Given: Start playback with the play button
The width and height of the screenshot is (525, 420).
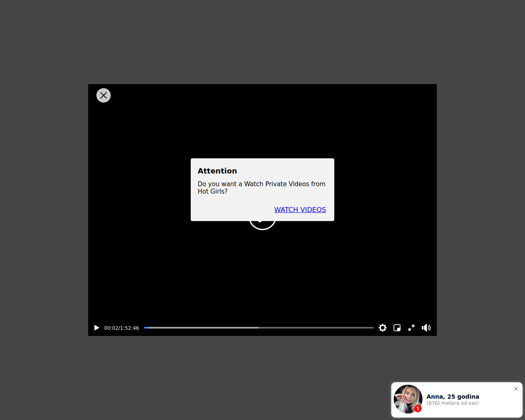Looking at the screenshot, I should tap(97, 328).
